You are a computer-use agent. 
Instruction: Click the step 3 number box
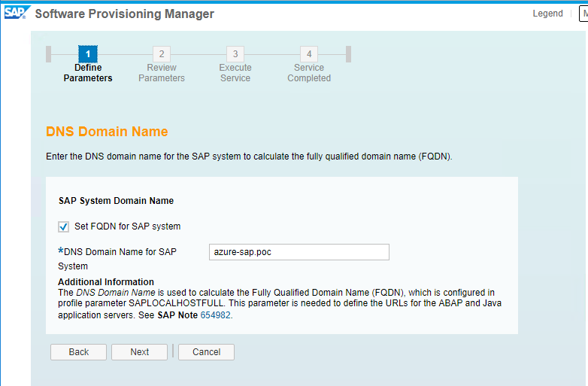tap(235, 54)
